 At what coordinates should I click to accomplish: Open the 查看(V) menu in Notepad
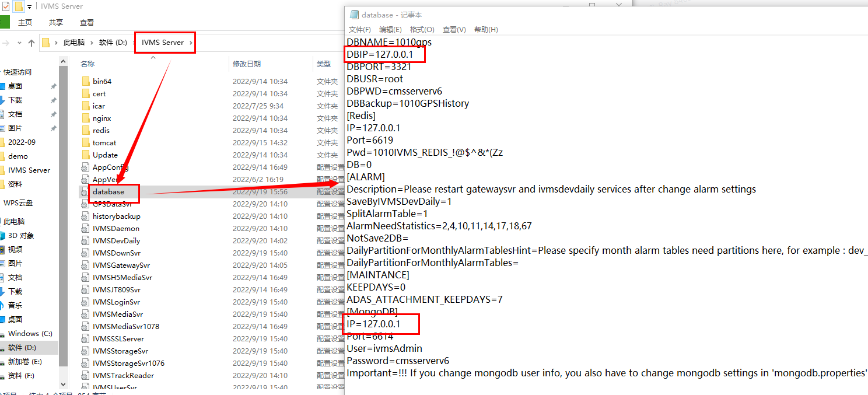click(x=454, y=30)
